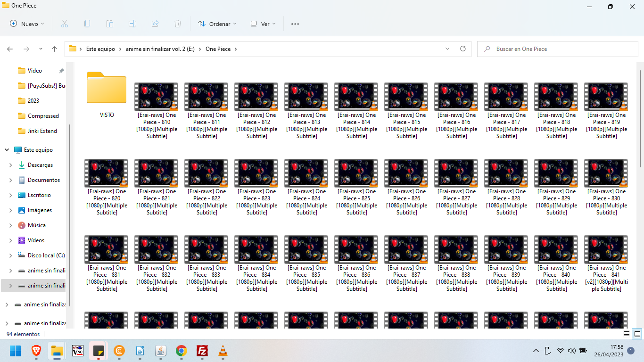Click the One Piece breadcrumb segment
The image size is (644, 362).
tap(218, 49)
